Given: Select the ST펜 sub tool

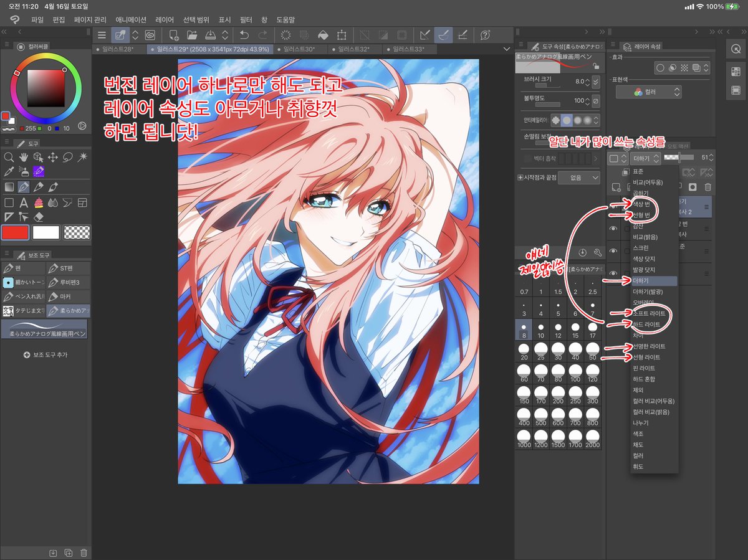Looking at the screenshot, I should pos(68,268).
